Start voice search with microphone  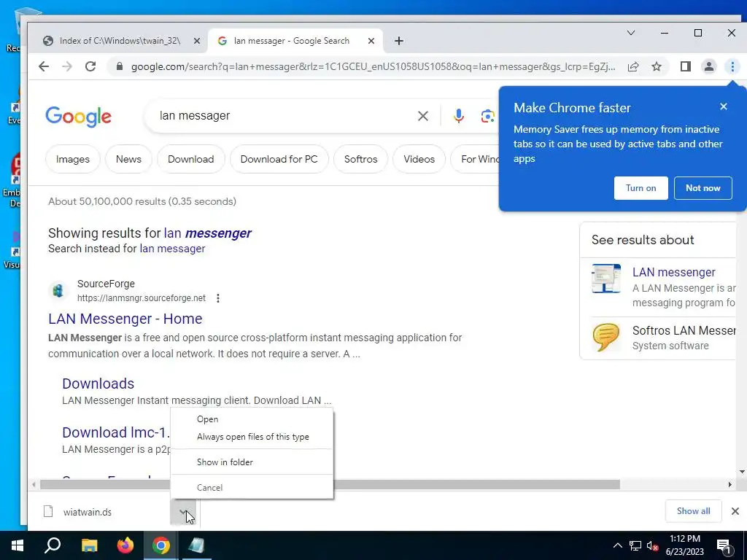458,116
